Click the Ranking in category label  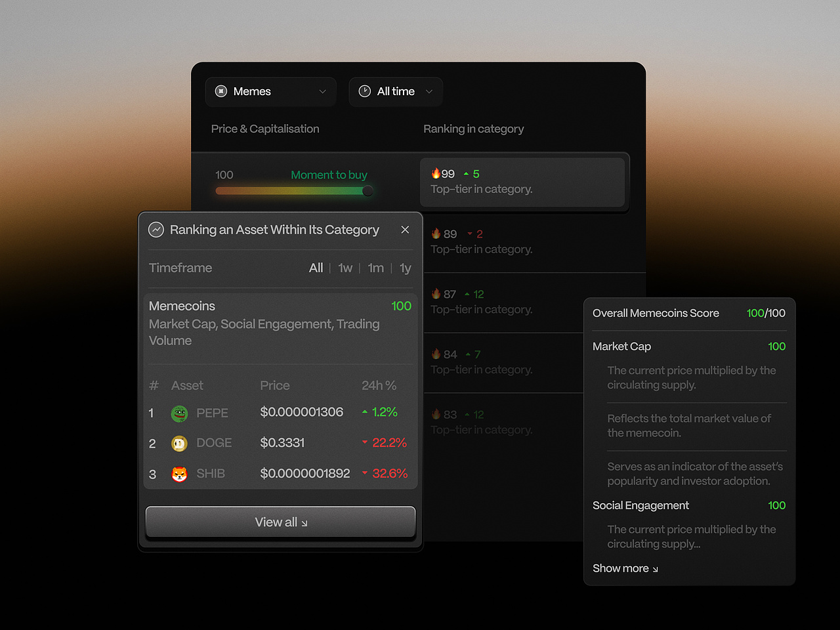(473, 129)
